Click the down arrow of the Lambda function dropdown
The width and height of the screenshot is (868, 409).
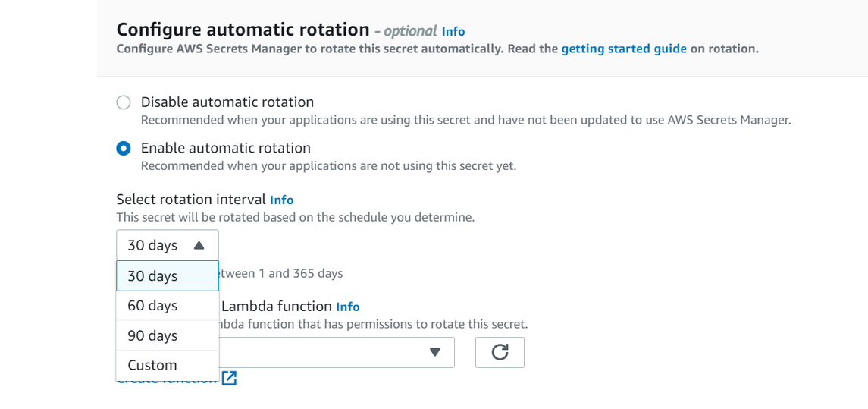pos(434,352)
